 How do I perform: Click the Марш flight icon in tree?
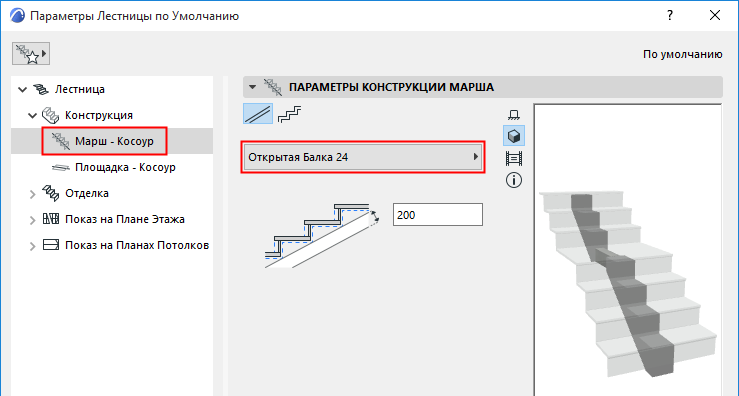tap(61, 141)
